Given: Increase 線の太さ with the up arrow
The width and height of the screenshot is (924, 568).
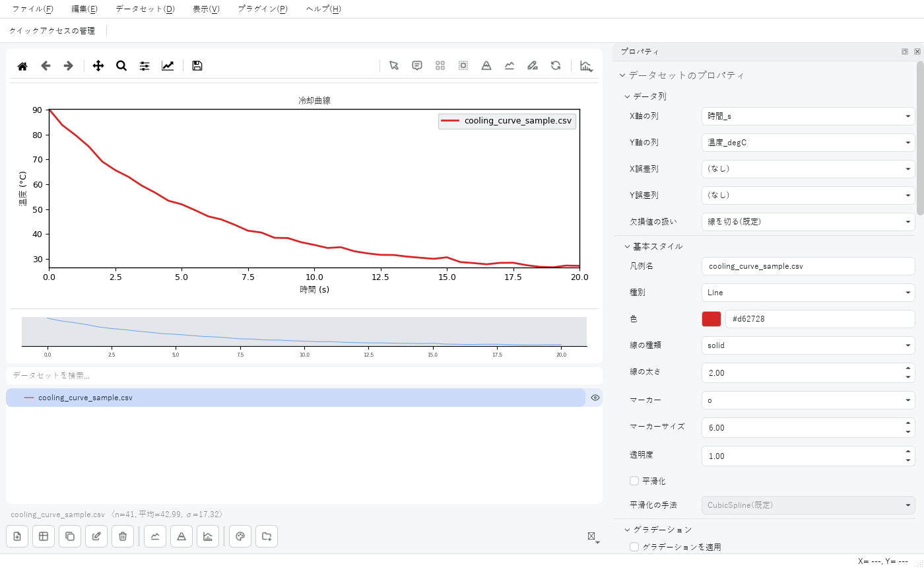Looking at the screenshot, I should 909,369.
